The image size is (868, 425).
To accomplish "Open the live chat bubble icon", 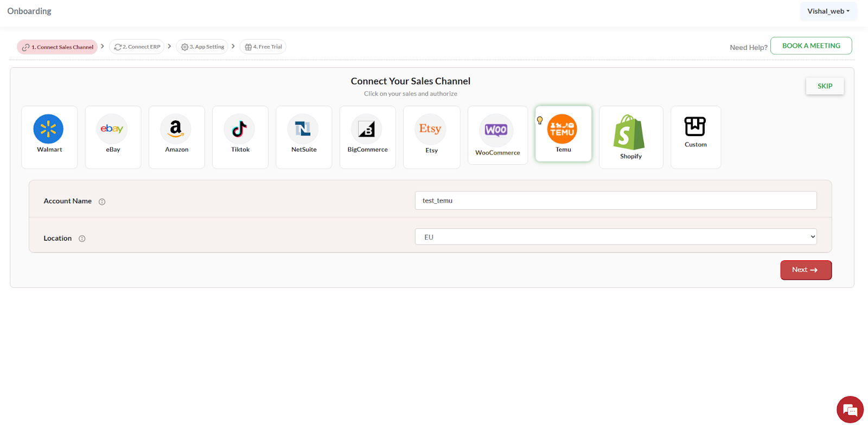I will tap(850, 409).
